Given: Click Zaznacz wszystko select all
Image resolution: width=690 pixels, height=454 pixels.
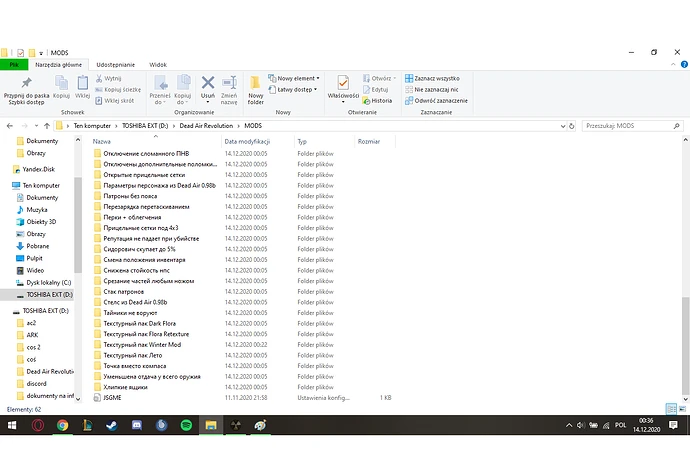Looking at the screenshot, I should [x=432, y=78].
